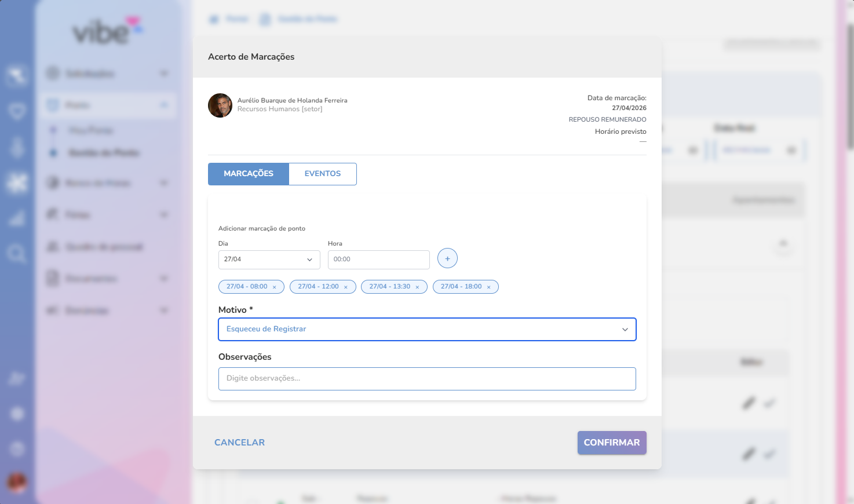Remove the 27/04 - 18:00 chip
Image resolution: width=854 pixels, height=504 pixels.
point(489,287)
